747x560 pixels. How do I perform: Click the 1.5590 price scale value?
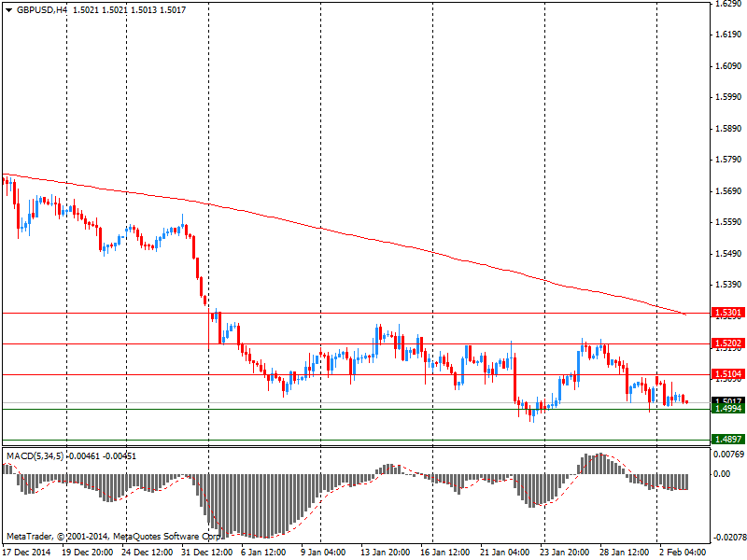(x=729, y=222)
